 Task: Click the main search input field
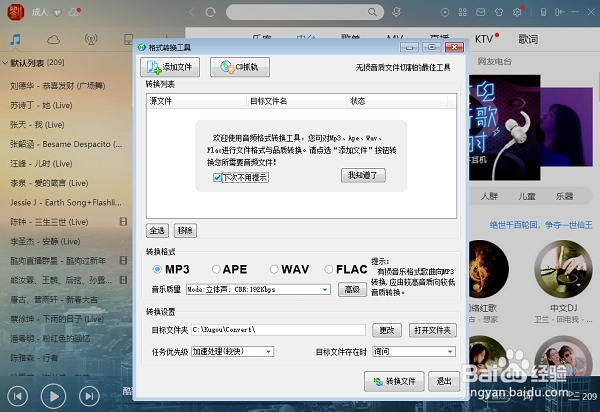(x=297, y=12)
